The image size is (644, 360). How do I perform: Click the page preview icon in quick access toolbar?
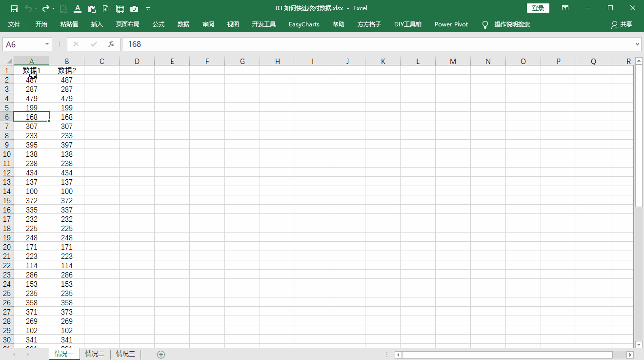click(x=106, y=8)
